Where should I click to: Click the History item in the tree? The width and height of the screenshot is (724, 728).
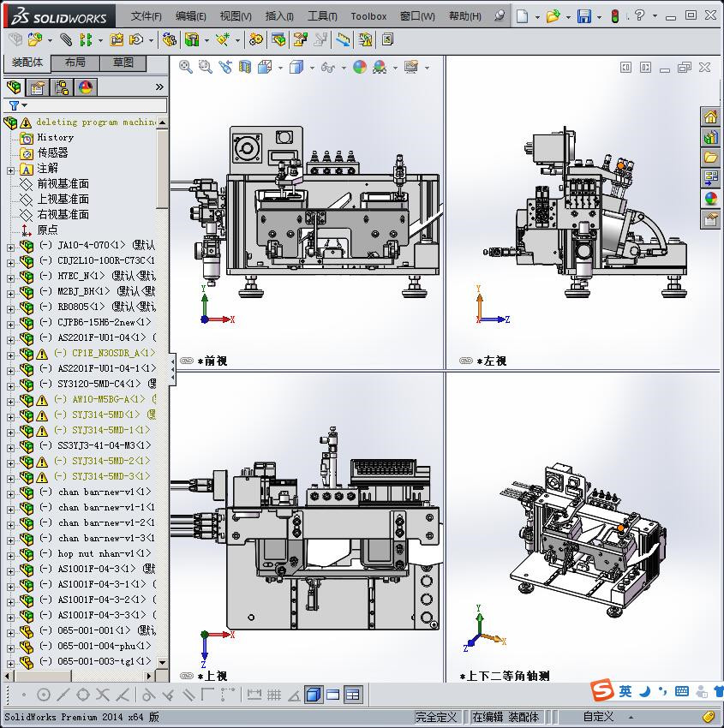[x=55, y=138]
